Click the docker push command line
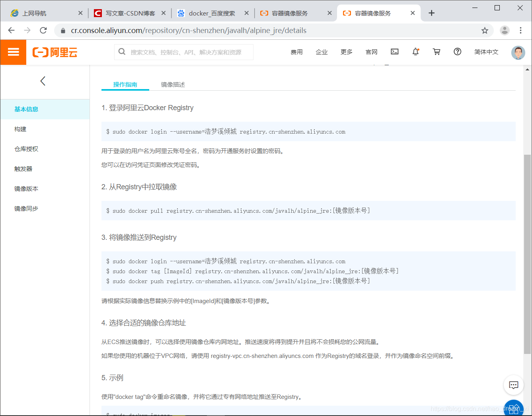The width and height of the screenshot is (532, 416). click(238, 281)
